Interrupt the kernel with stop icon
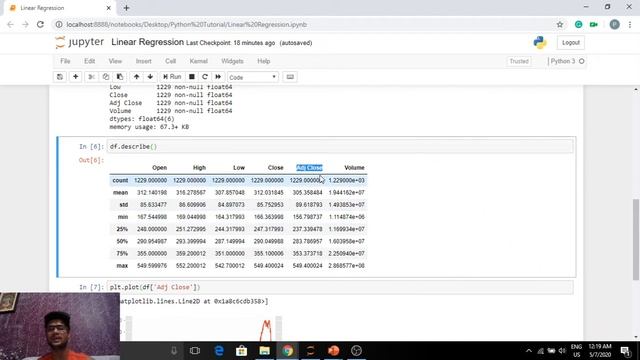 tap(191, 77)
